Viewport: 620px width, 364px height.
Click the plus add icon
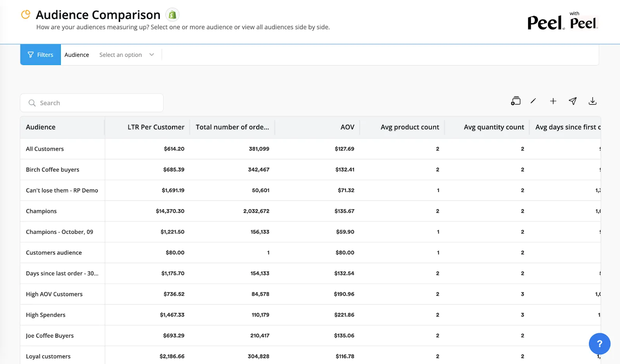(553, 101)
